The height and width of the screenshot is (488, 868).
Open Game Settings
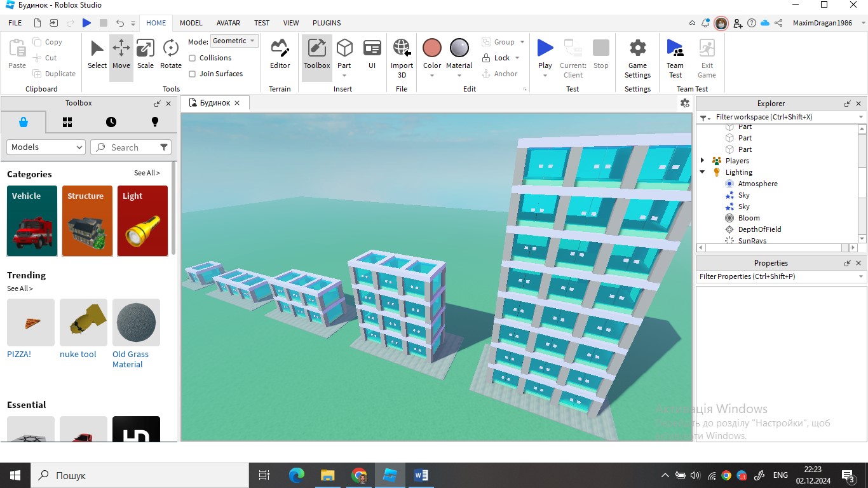[x=637, y=57]
